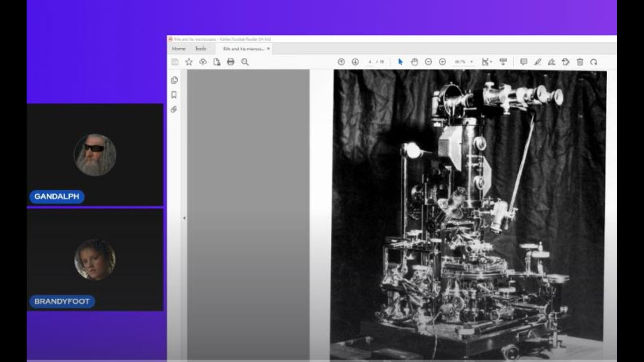The height and width of the screenshot is (362, 644).
Task: Switch to the Tools tab
Action: coord(201,49)
